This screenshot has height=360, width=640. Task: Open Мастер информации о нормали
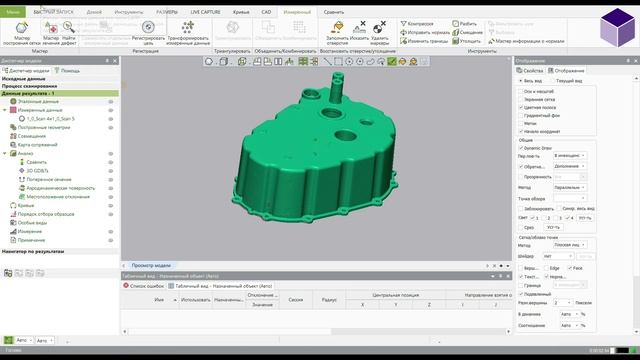(x=526, y=41)
